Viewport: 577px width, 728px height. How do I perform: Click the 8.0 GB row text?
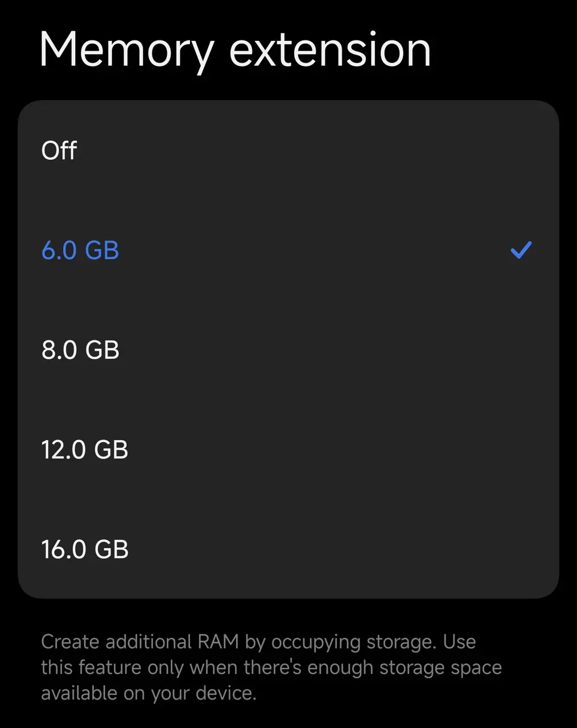click(x=80, y=350)
